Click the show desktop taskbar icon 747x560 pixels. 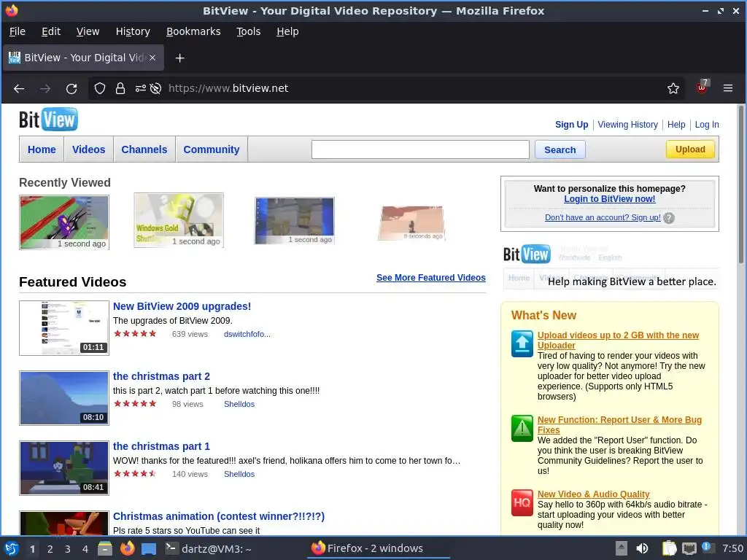coord(149,548)
